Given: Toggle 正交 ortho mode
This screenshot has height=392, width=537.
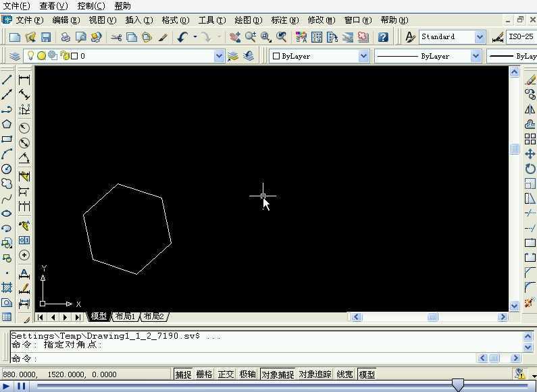Looking at the screenshot, I should tap(226, 374).
